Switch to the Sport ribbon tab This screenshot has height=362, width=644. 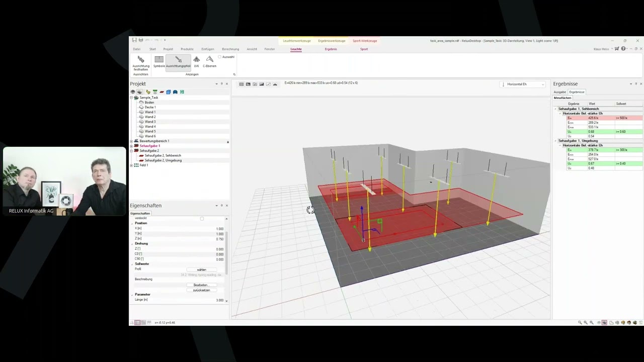pyautogui.click(x=364, y=49)
